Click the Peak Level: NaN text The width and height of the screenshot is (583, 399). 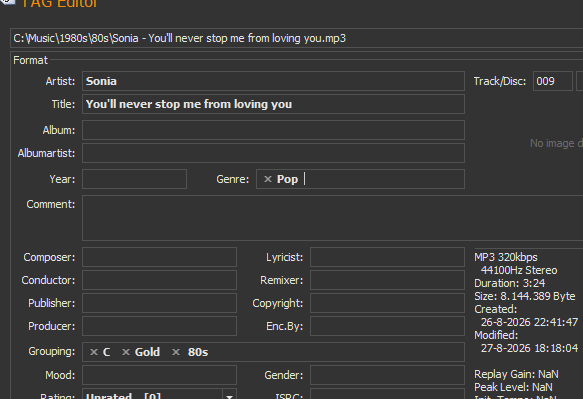pos(513,387)
